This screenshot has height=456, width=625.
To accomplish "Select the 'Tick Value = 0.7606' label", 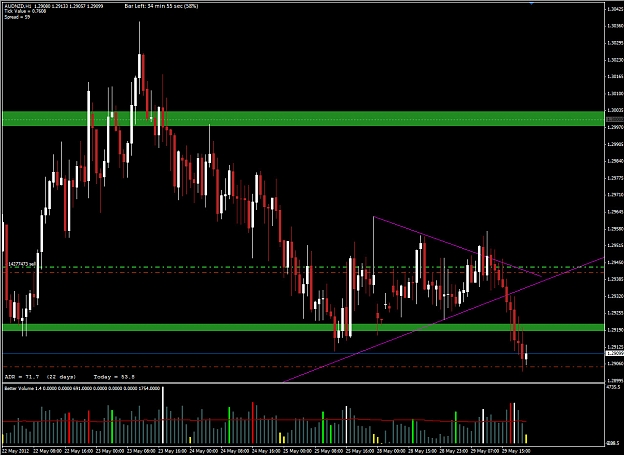I will point(25,12).
